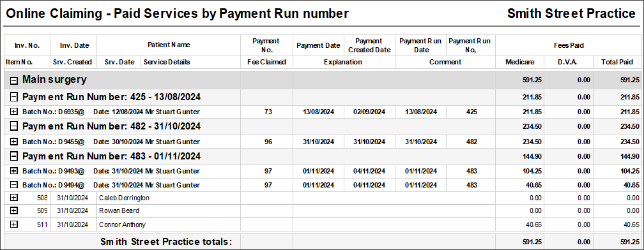The height and width of the screenshot is (250, 644).
Task: Click the Medicare column header
Action: point(520,62)
